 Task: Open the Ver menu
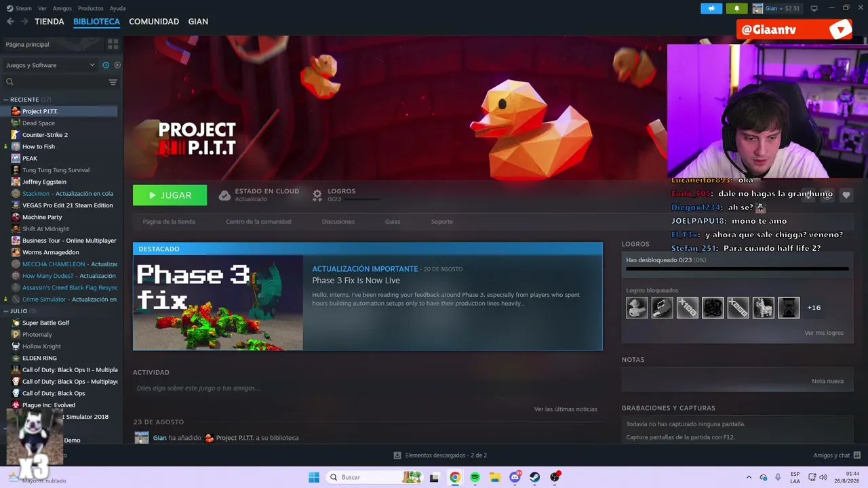[43, 8]
